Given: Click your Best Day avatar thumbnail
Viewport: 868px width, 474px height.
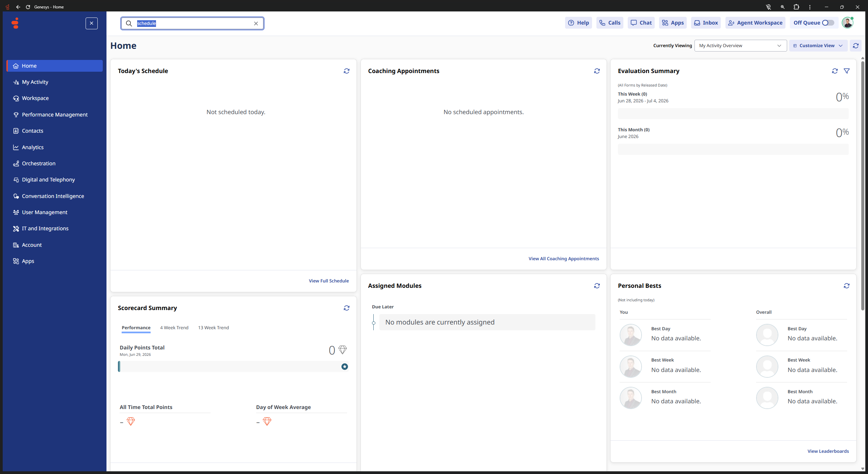Looking at the screenshot, I should coord(631,335).
